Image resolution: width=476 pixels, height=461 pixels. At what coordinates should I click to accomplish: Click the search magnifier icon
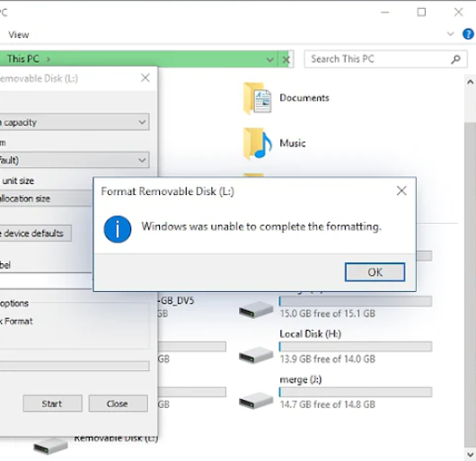coord(455,59)
